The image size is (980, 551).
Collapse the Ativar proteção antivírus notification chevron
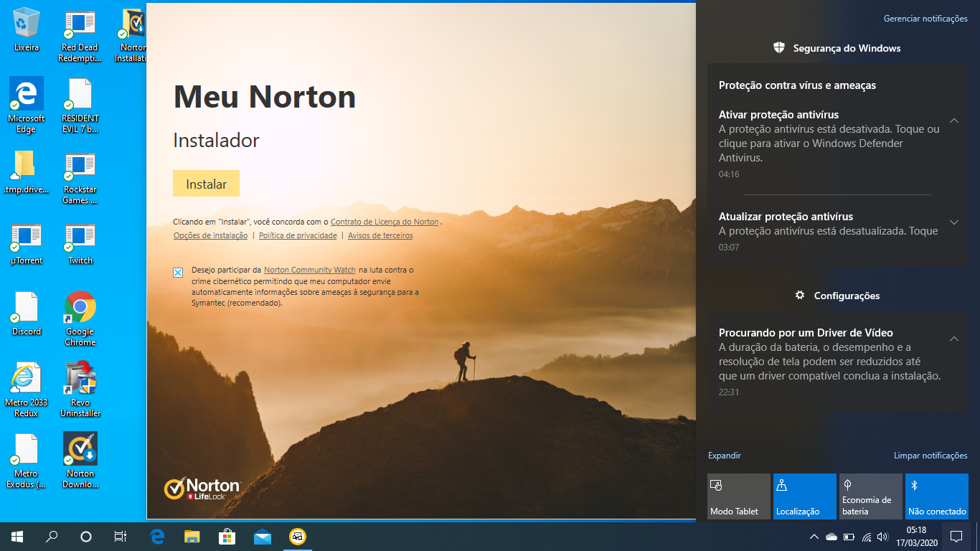954,121
